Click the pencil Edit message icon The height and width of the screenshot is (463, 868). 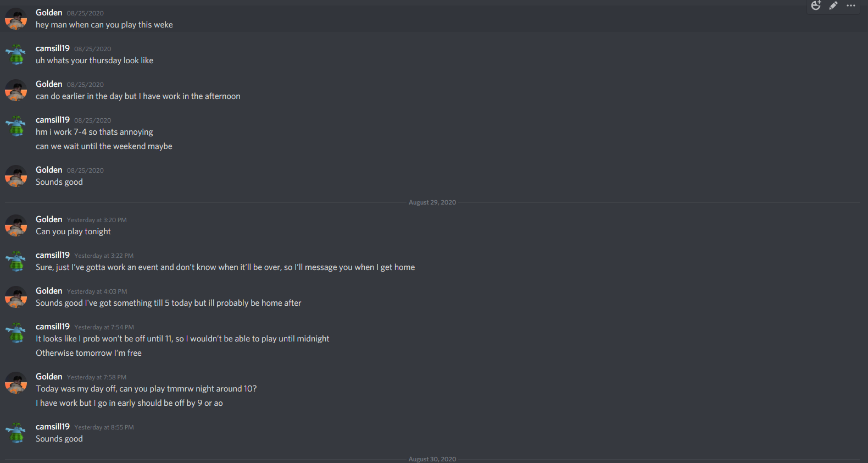pyautogui.click(x=833, y=5)
